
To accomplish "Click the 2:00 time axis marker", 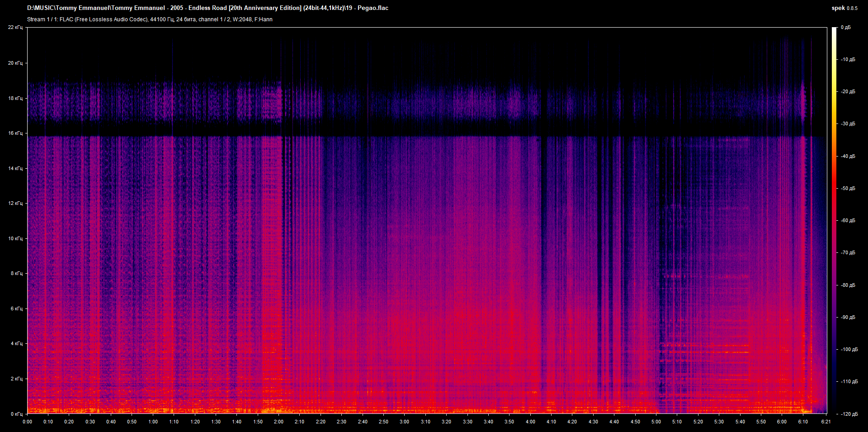I will pyautogui.click(x=278, y=422).
